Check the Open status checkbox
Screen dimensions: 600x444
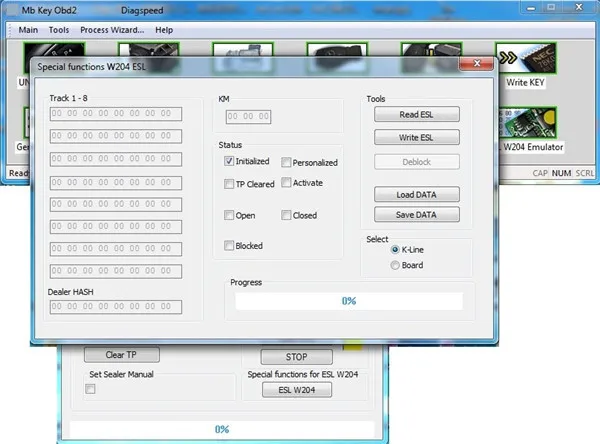pos(229,215)
